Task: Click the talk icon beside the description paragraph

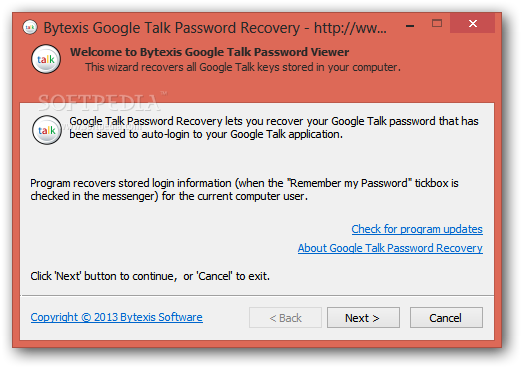Action: pos(47,130)
